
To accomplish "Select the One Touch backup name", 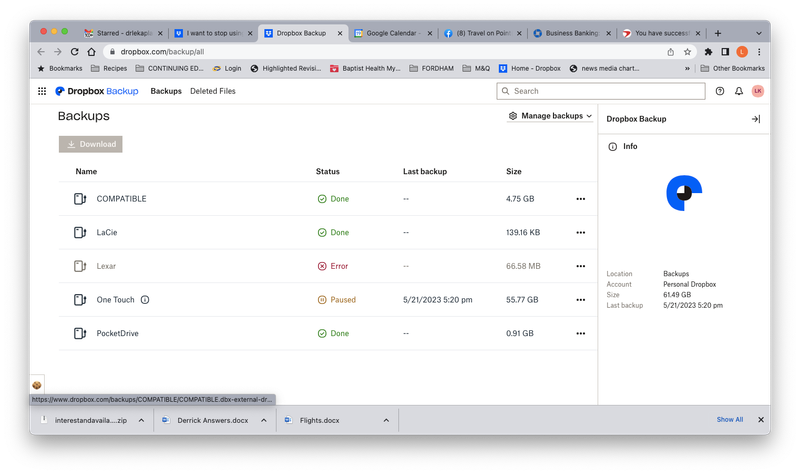I will pyautogui.click(x=115, y=300).
